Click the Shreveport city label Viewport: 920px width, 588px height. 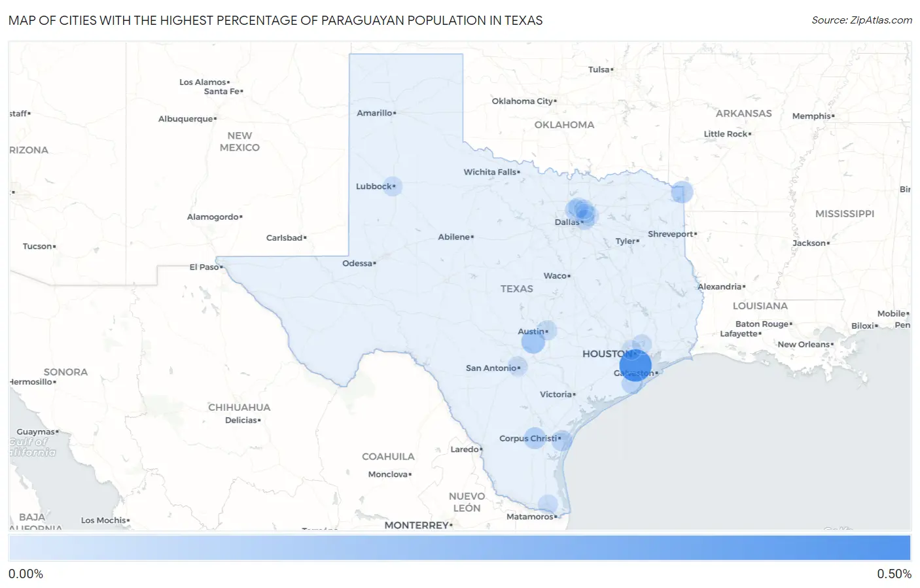coord(671,234)
